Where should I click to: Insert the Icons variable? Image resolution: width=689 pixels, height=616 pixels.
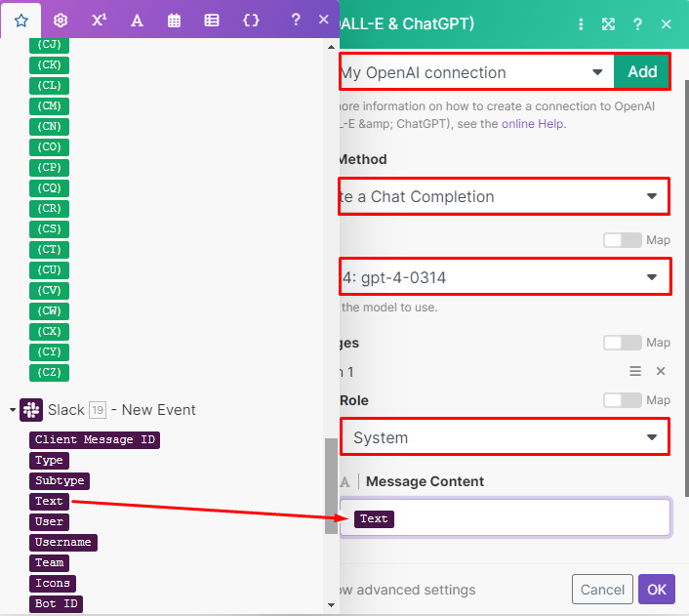click(53, 584)
